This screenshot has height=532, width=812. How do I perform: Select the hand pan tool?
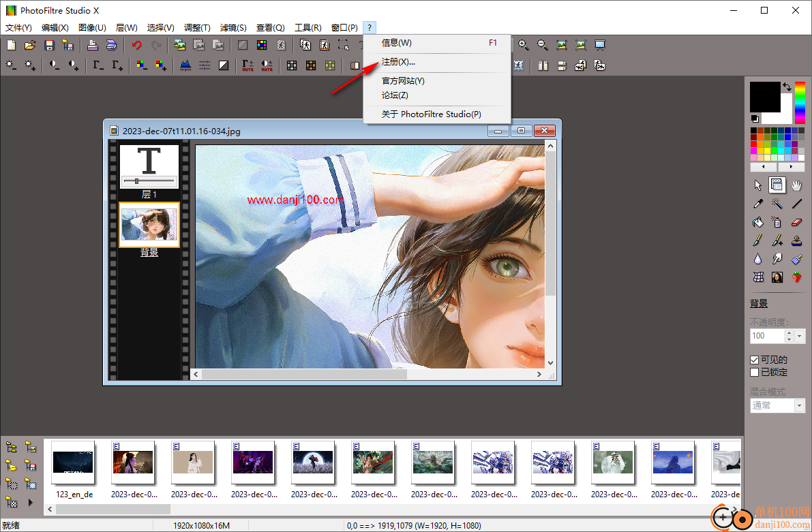796,185
